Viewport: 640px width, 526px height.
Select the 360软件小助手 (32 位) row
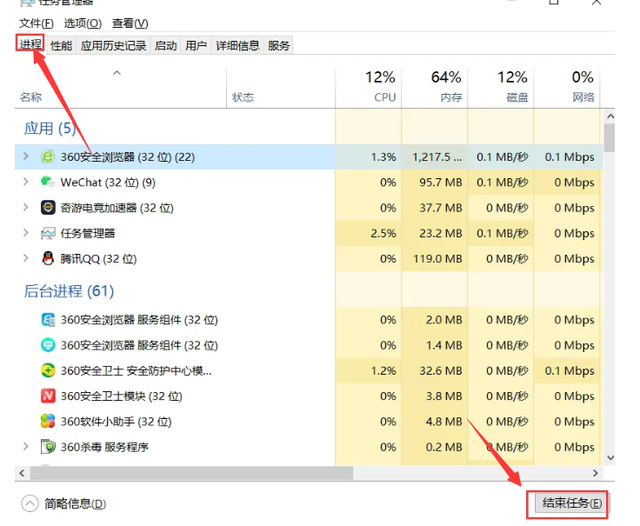pos(309,422)
